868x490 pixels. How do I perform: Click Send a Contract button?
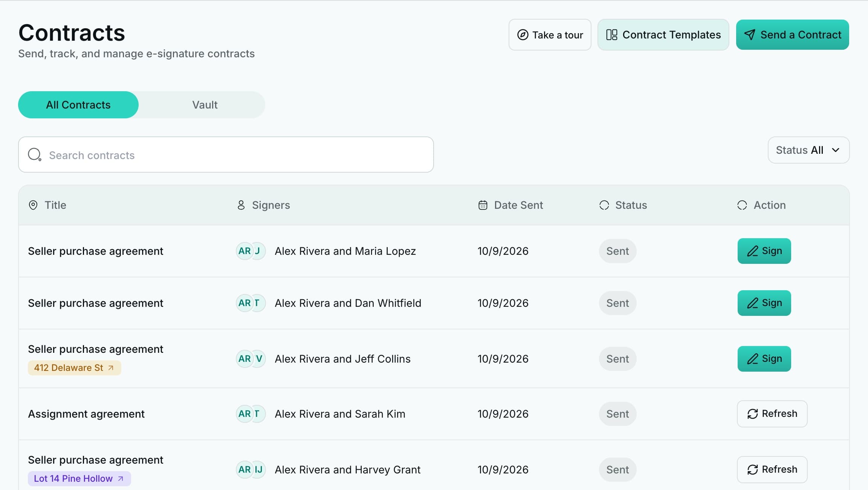tap(792, 35)
